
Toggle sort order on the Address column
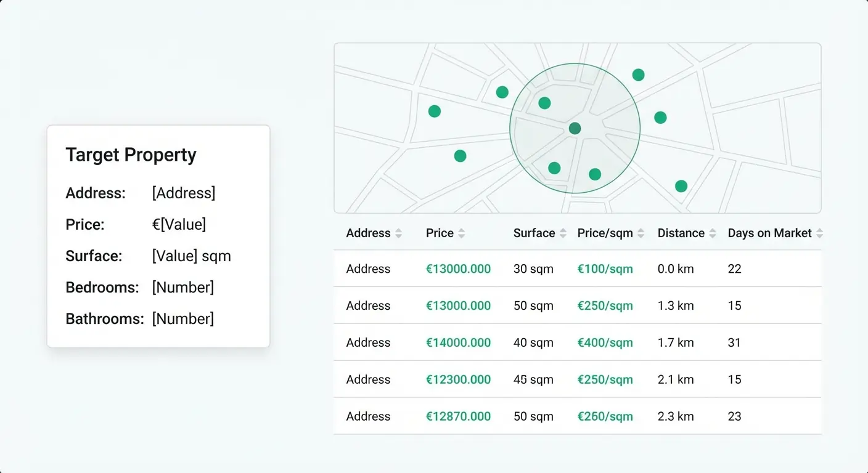coord(373,233)
